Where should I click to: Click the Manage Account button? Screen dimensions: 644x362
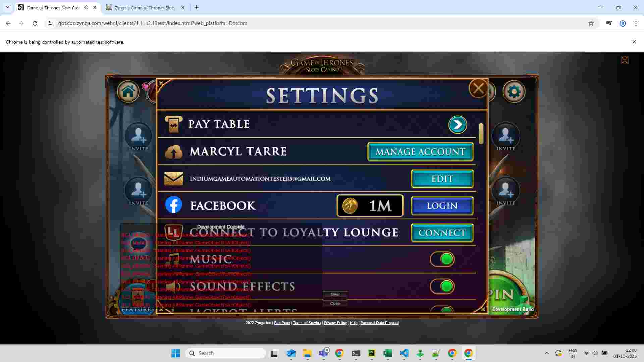click(x=420, y=152)
